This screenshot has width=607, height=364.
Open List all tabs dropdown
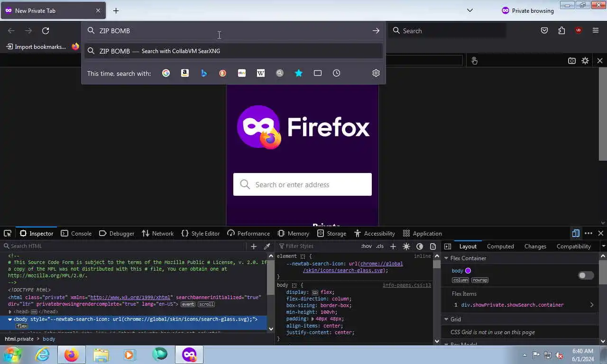point(470,10)
